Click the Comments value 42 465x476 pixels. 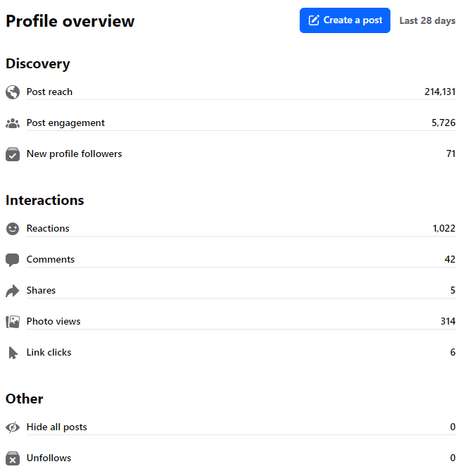coord(450,259)
